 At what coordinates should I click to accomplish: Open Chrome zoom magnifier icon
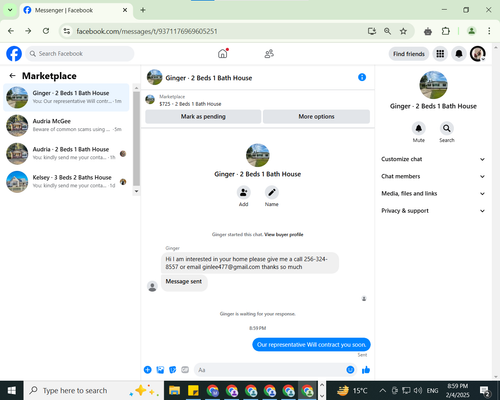(387, 31)
